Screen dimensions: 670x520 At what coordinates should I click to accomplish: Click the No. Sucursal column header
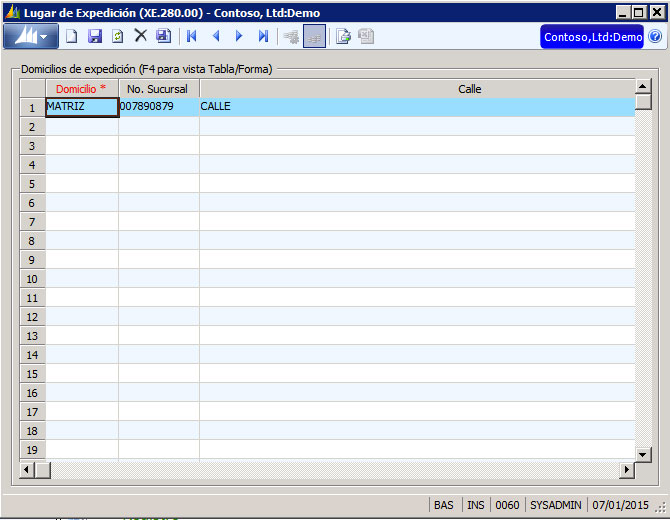[x=158, y=89]
